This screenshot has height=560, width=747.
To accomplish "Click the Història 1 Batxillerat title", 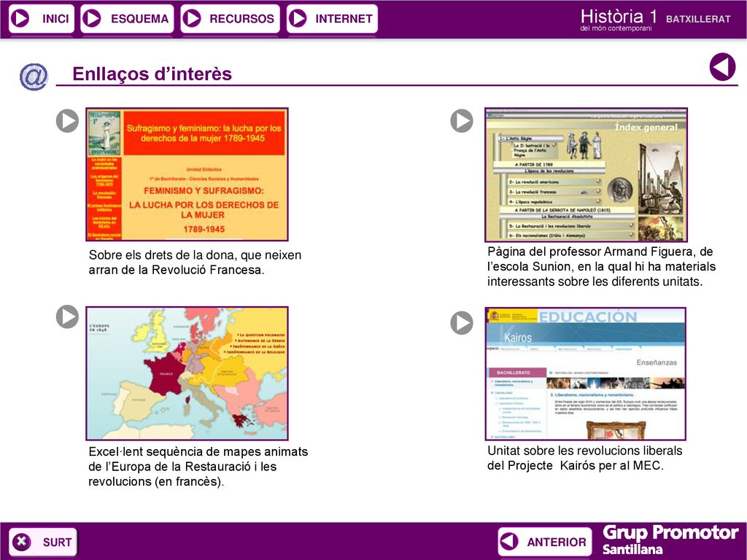I will tap(655, 20).
